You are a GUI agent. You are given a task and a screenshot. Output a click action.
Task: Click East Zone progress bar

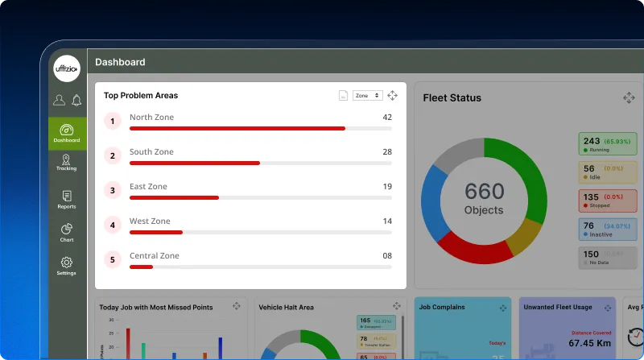coord(260,197)
